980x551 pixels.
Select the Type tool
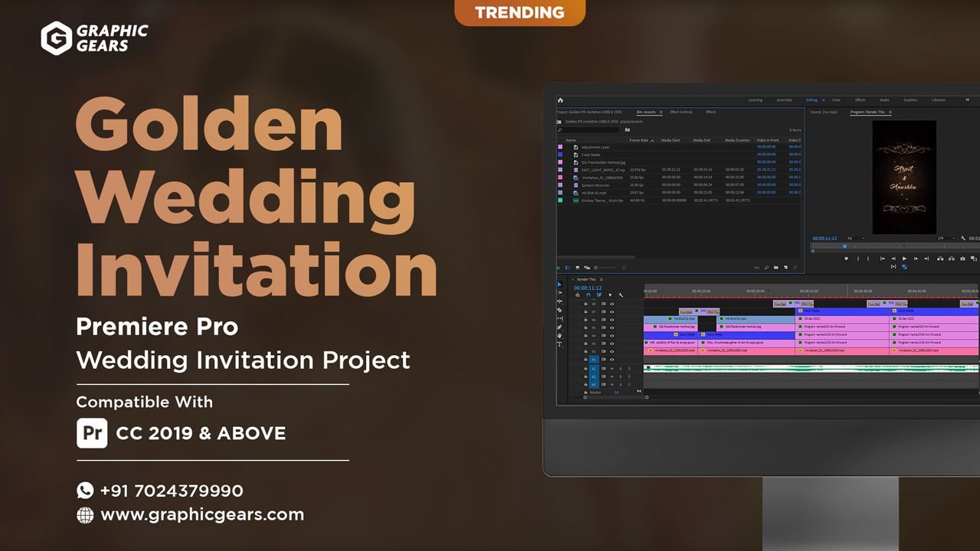[x=560, y=344]
